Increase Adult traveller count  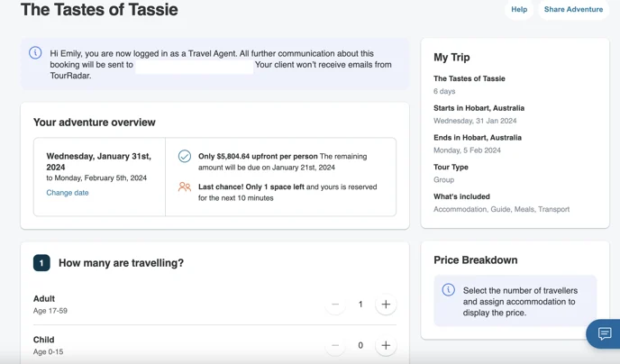(386, 305)
